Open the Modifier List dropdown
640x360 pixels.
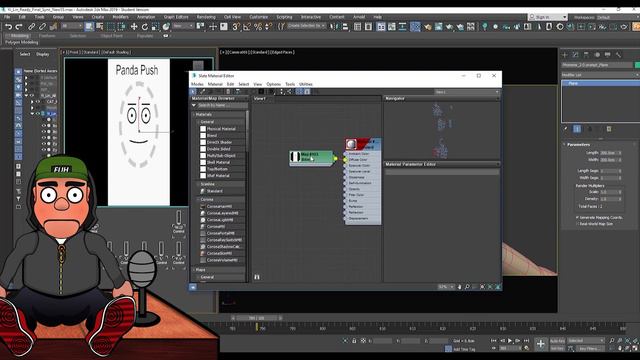pyautogui.click(x=600, y=75)
